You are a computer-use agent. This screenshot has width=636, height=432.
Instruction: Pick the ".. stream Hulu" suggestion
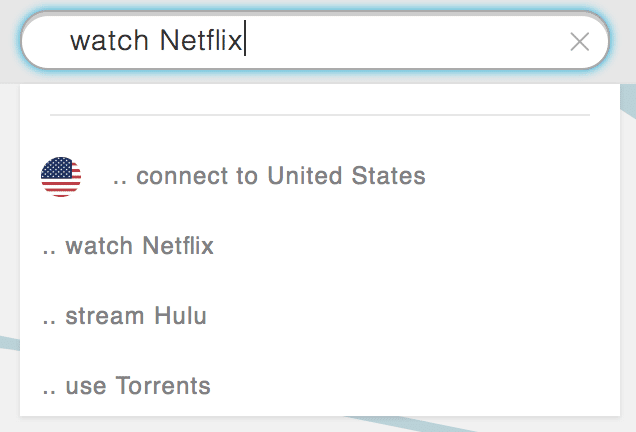320,316
